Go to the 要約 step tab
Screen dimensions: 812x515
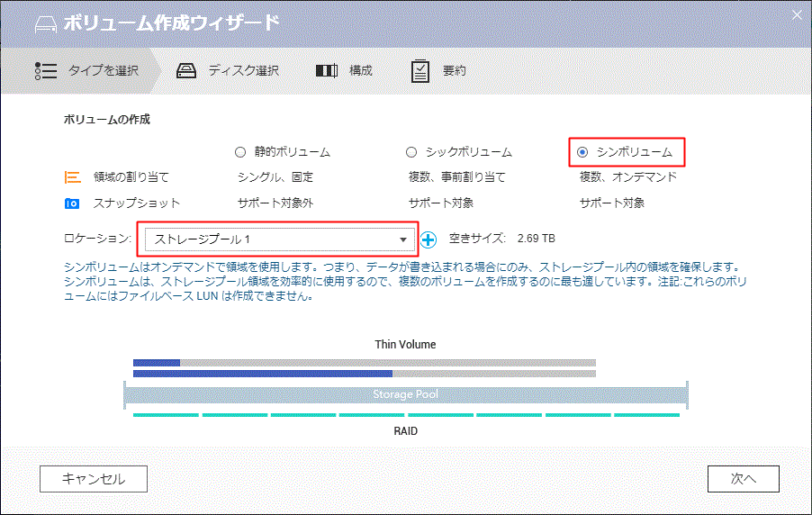tap(438, 71)
